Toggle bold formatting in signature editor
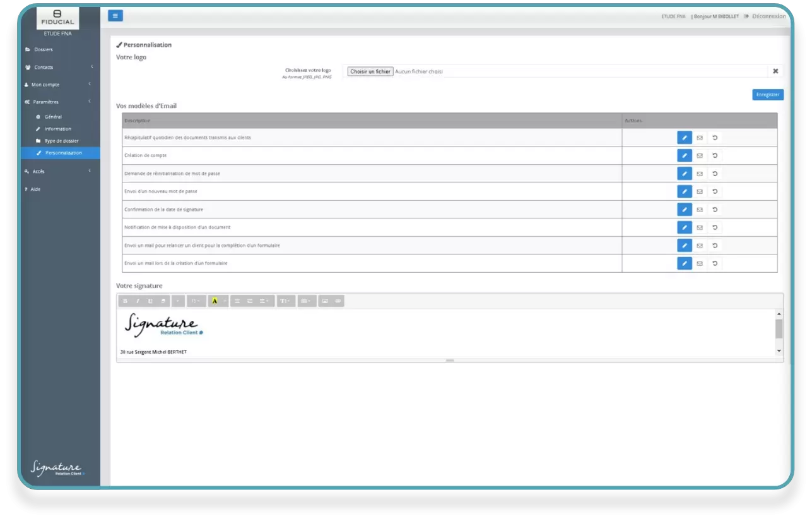Screen dimensions: 812x521 tap(125, 301)
